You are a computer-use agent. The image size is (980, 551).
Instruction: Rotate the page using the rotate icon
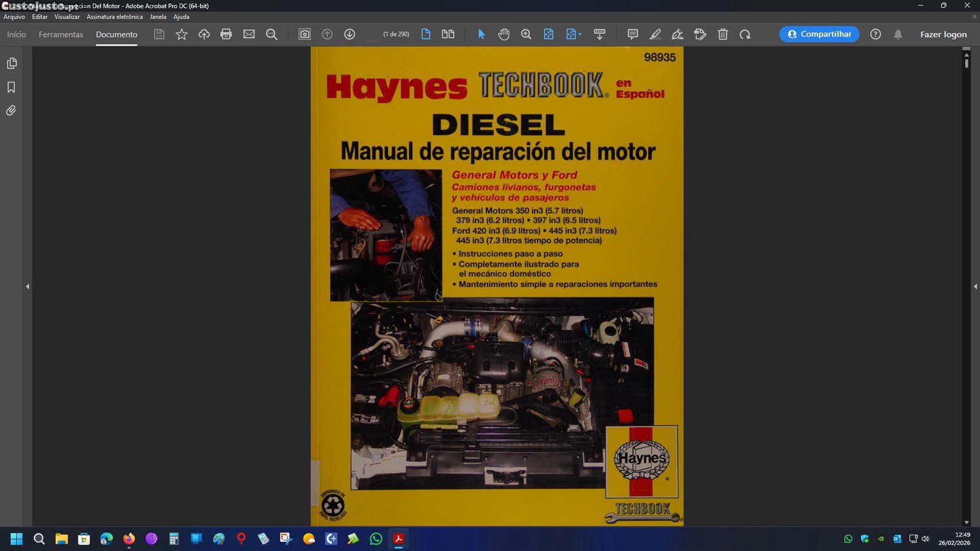[x=745, y=35]
